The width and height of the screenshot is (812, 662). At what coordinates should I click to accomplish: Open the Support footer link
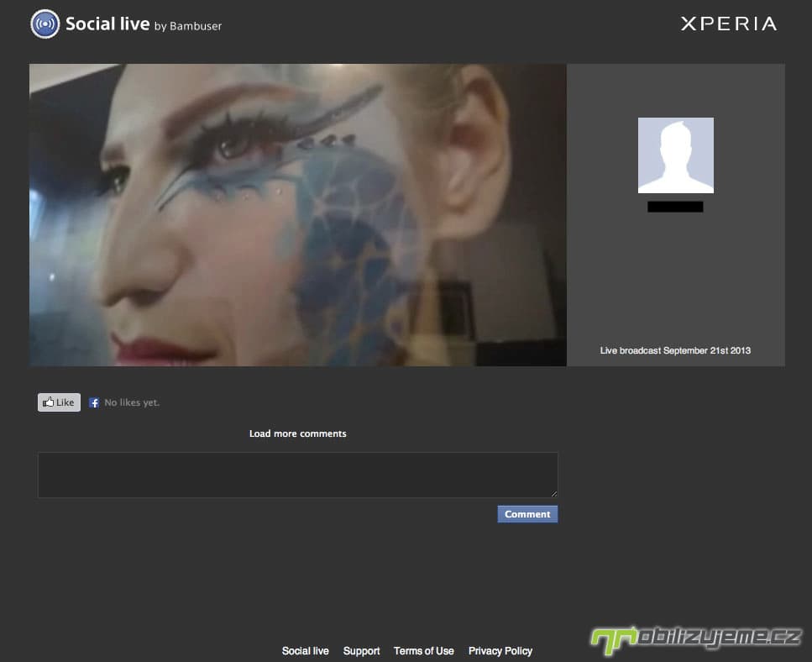pyautogui.click(x=361, y=650)
